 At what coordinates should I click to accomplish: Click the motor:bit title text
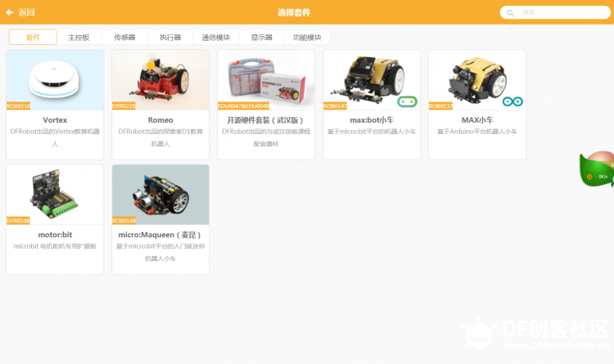[x=55, y=235]
